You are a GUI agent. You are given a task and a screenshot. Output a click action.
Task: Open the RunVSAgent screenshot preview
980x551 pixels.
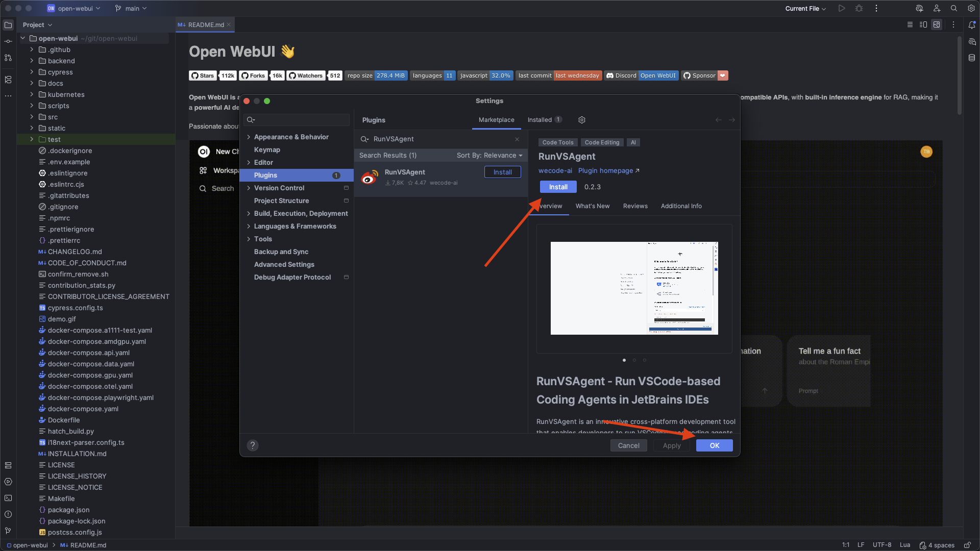coord(634,288)
